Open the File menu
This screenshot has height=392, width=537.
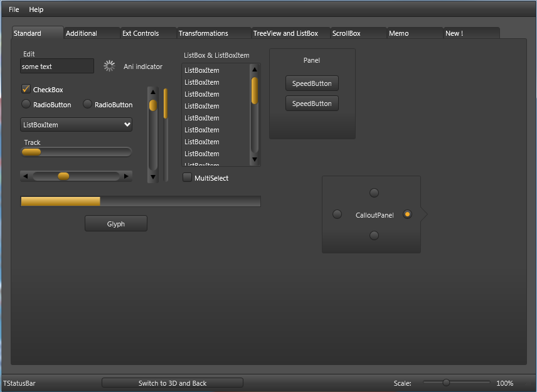(14, 9)
